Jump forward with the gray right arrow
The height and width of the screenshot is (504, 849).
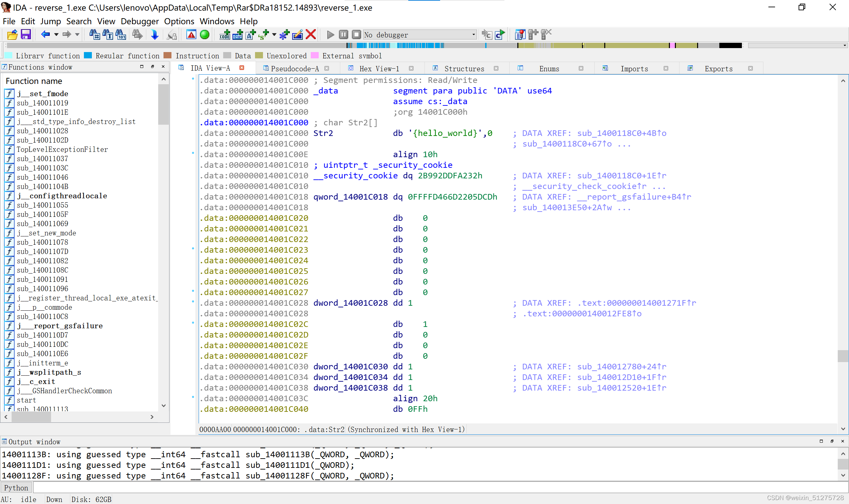click(67, 34)
